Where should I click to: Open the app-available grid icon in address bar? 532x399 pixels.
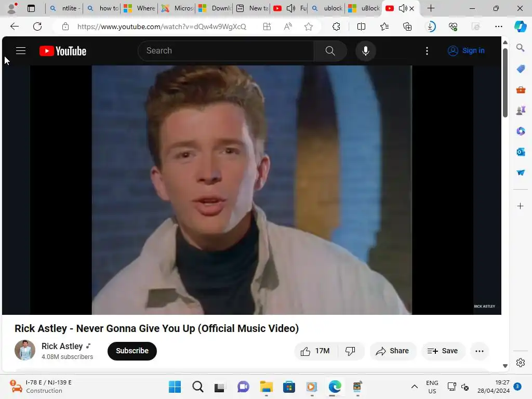point(267,26)
